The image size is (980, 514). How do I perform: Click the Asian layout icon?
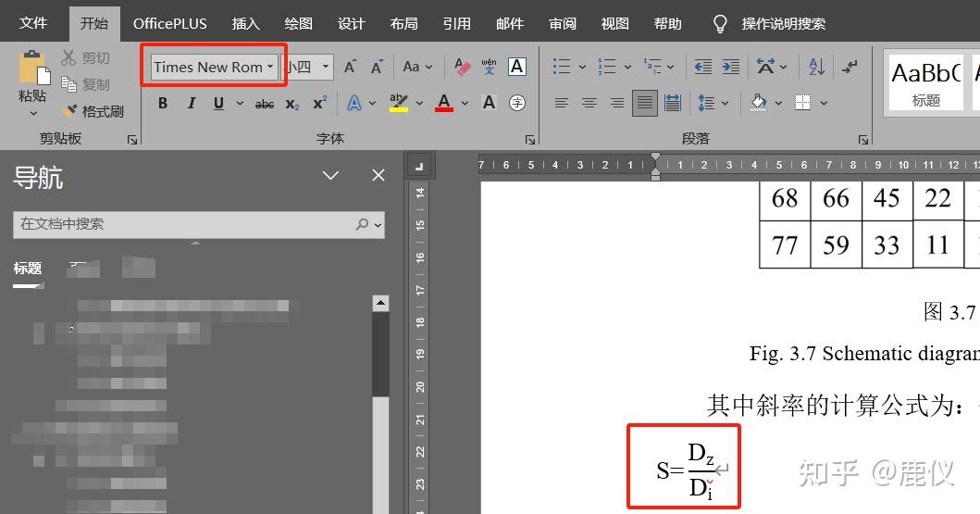click(x=765, y=67)
